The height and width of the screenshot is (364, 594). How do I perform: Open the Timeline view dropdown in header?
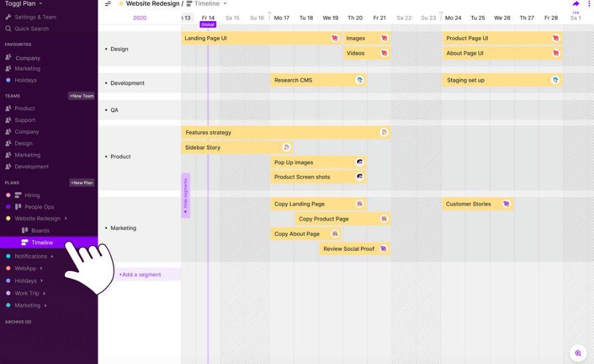tap(225, 4)
